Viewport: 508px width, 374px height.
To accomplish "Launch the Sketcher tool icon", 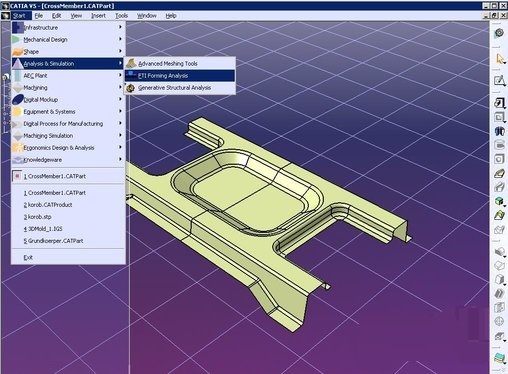I will pos(499,81).
